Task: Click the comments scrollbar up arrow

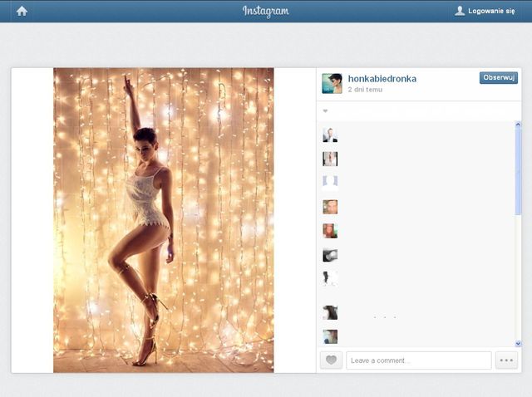Action: [x=518, y=125]
